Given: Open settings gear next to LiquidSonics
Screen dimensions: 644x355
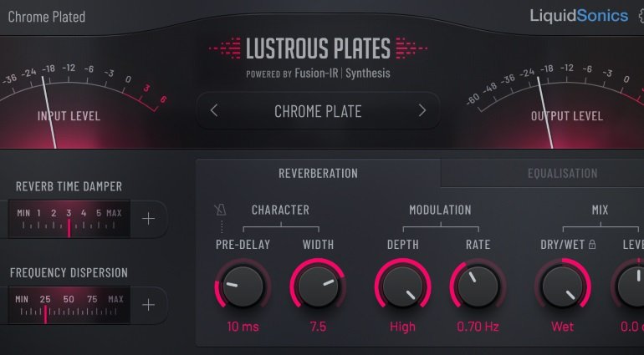Looking at the screenshot, I should 641,16.
